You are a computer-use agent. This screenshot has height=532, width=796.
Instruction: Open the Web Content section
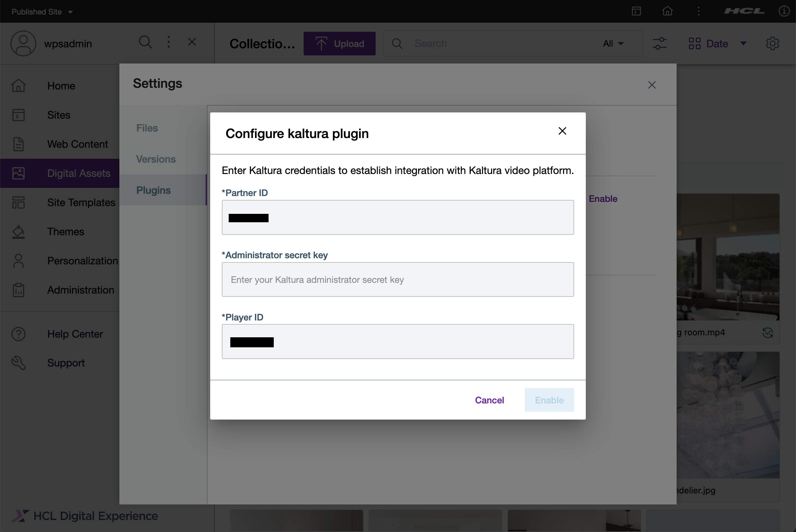pyautogui.click(x=77, y=144)
